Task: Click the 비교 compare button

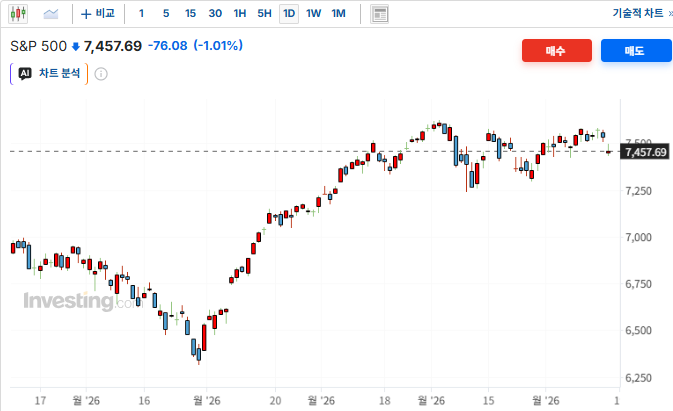Action: [x=98, y=14]
